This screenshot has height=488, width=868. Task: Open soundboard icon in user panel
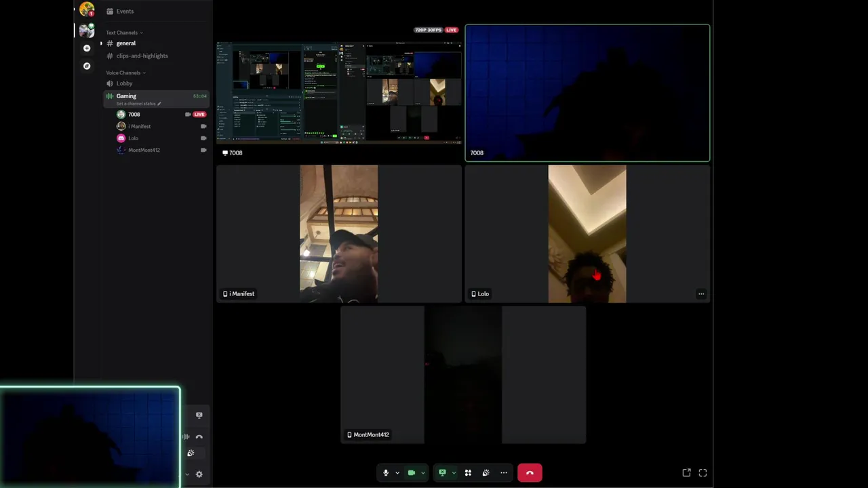pos(191,453)
